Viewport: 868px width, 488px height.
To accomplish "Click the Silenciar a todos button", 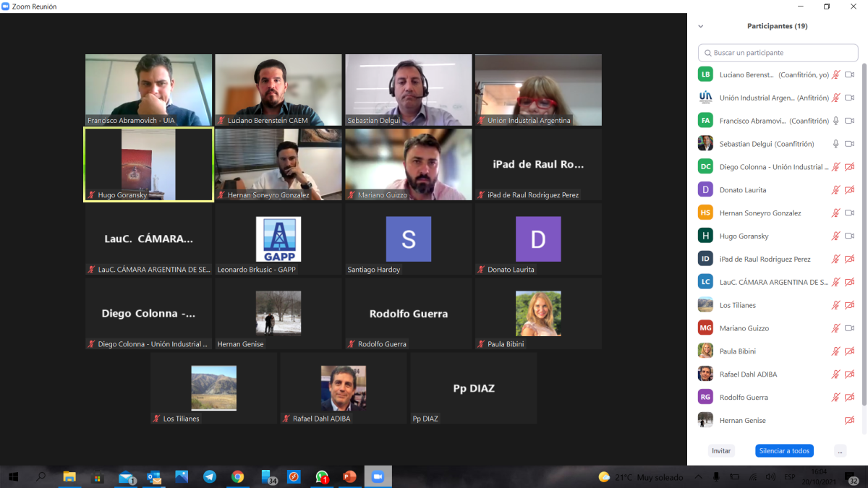I will click(784, 450).
